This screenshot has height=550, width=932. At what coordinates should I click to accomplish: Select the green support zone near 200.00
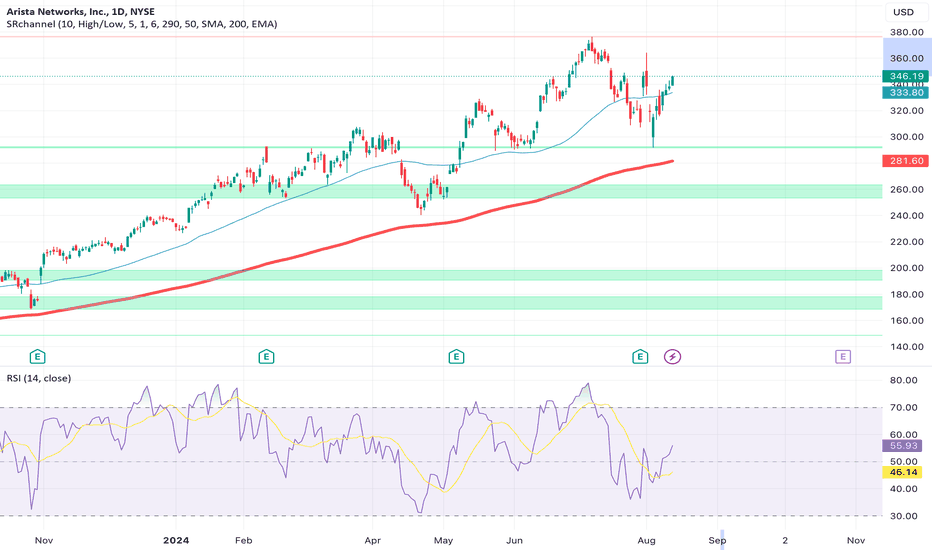tap(441, 275)
